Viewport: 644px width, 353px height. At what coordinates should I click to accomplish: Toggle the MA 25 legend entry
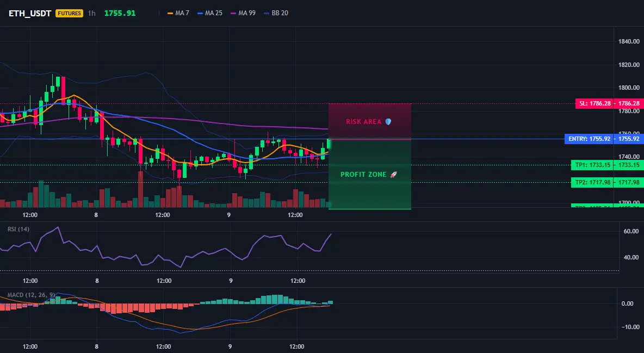[x=210, y=13]
